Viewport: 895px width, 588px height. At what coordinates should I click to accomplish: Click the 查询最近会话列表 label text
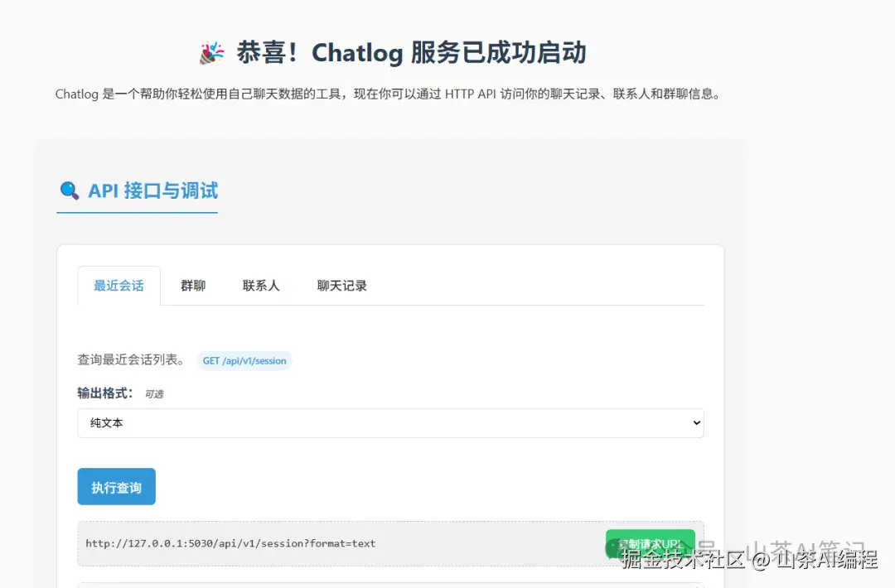click(x=131, y=359)
